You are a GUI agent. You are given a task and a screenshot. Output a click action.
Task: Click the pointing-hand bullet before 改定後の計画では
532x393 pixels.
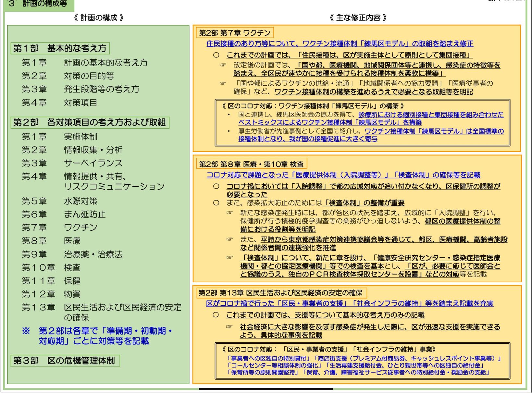click(x=223, y=65)
